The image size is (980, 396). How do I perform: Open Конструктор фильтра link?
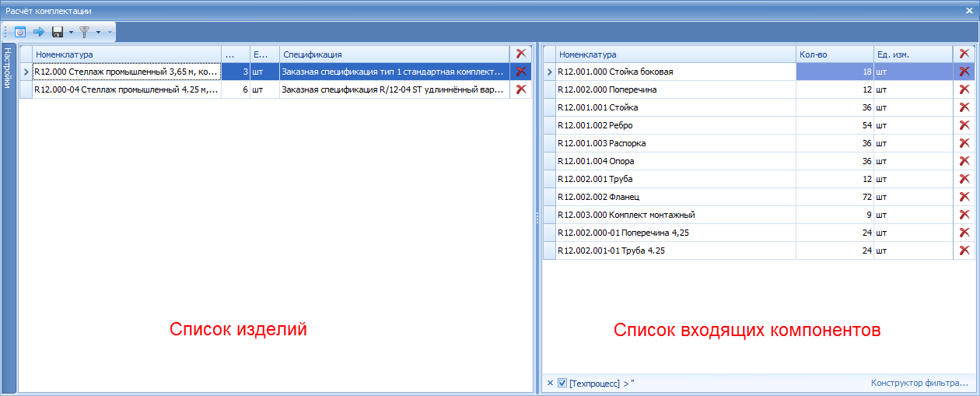coord(919,383)
